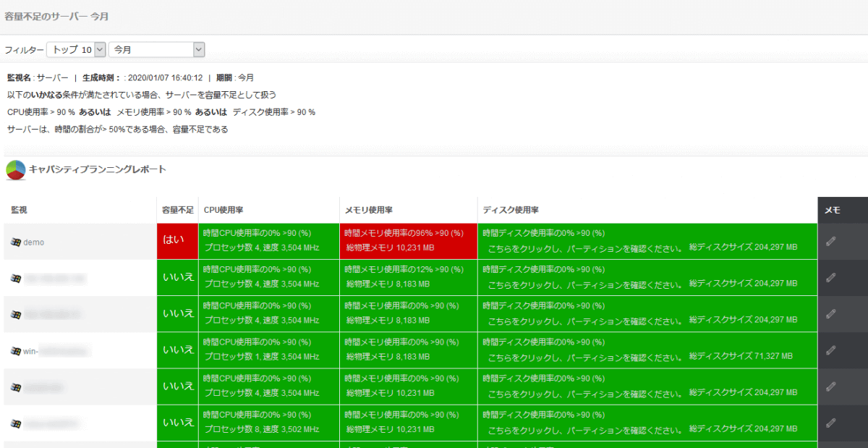Image resolution: width=868 pixels, height=448 pixels.
Task: Click the 容量不足のサーバー 今月 page title
Action: point(56,16)
